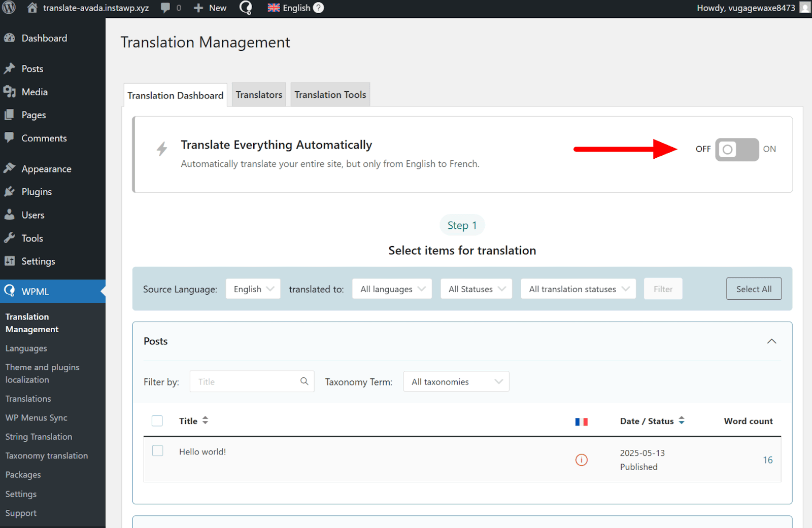
Task: Click the Pages icon in sidebar
Action: click(x=9, y=115)
